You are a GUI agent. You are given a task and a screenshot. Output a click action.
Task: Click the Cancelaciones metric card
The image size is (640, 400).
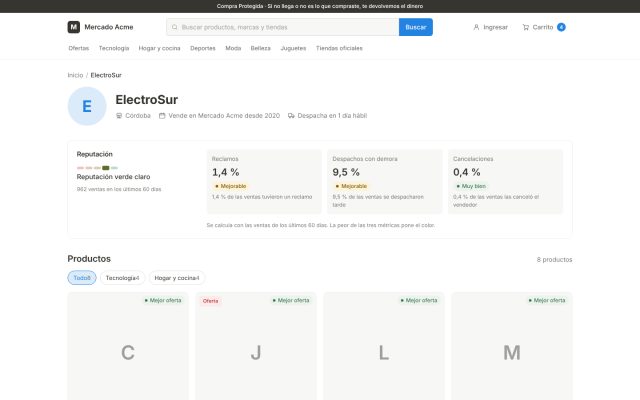pos(505,182)
